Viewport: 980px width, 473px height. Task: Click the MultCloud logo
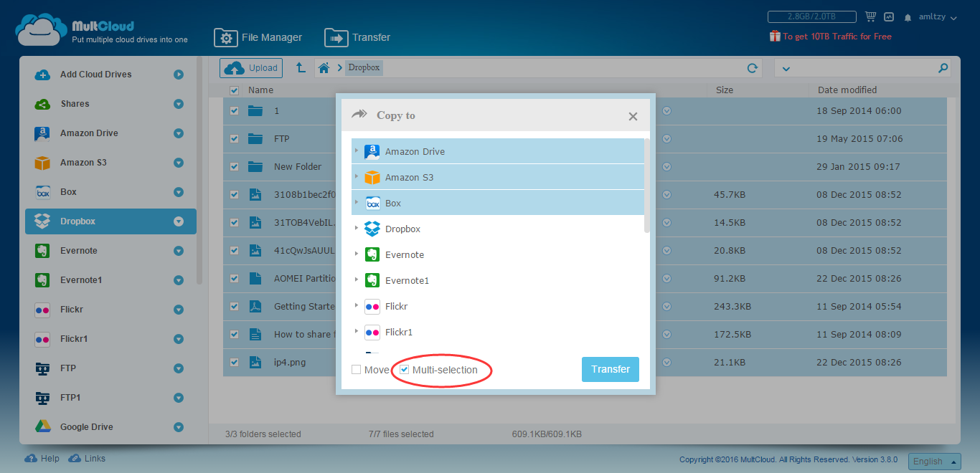[101, 30]
